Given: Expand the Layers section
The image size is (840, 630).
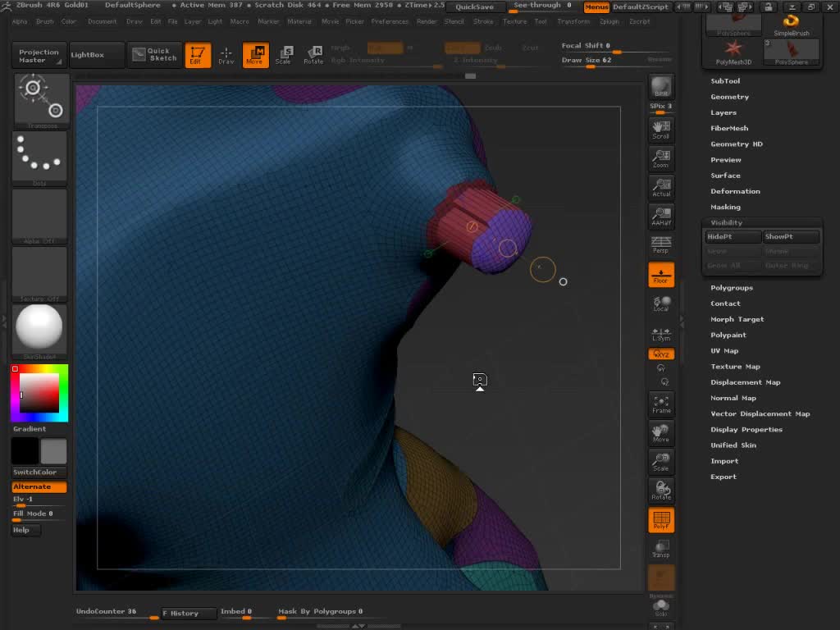Looking at the screenshot, I should (724, 112).
